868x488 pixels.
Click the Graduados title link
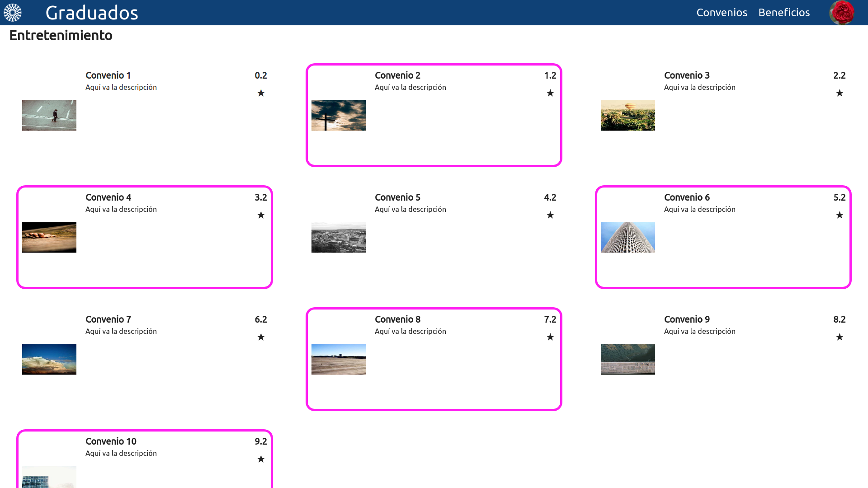92,13
